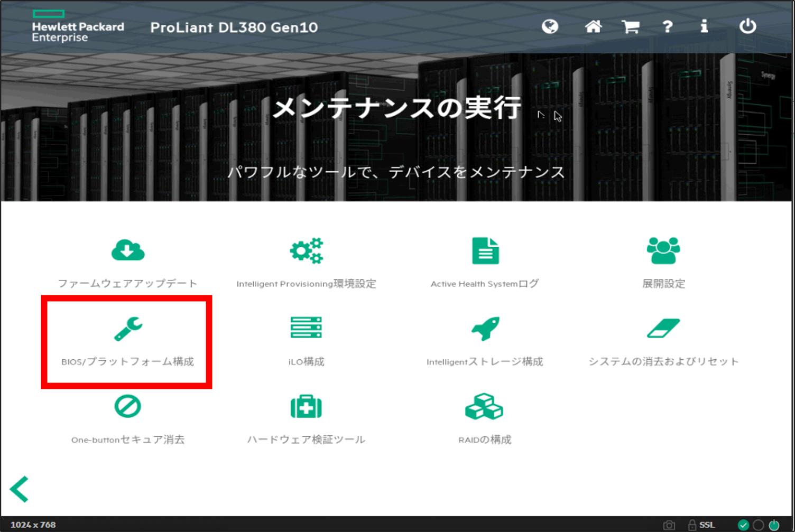Image resolution: width=795 pixels, height=532 pixels.
Task: Click the SSL text in status bar
Action: [x=707, y=525]
